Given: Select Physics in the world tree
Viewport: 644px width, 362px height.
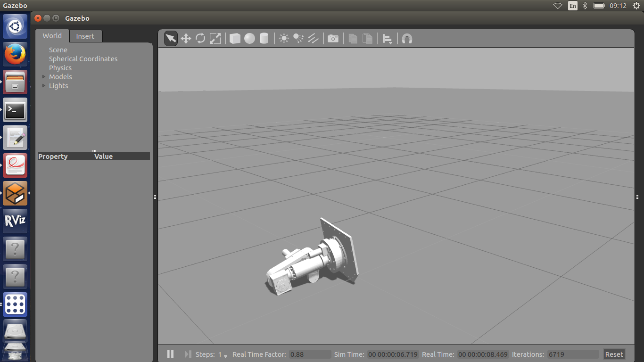Looking at the screenshot, I should coord(60,68).
